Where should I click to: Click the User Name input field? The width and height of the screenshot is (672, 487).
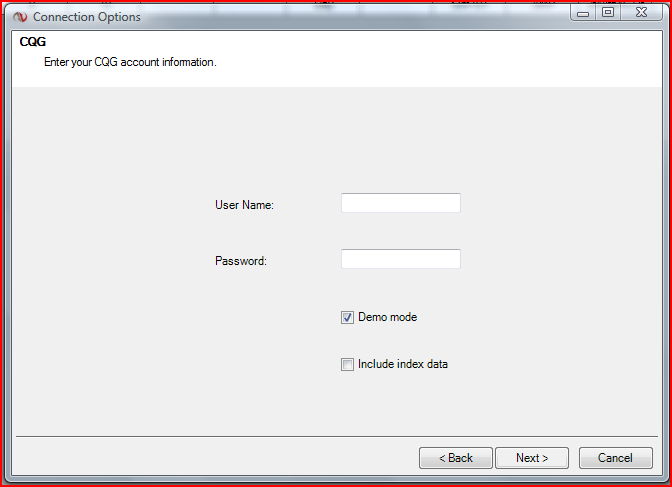click(401, 203)
